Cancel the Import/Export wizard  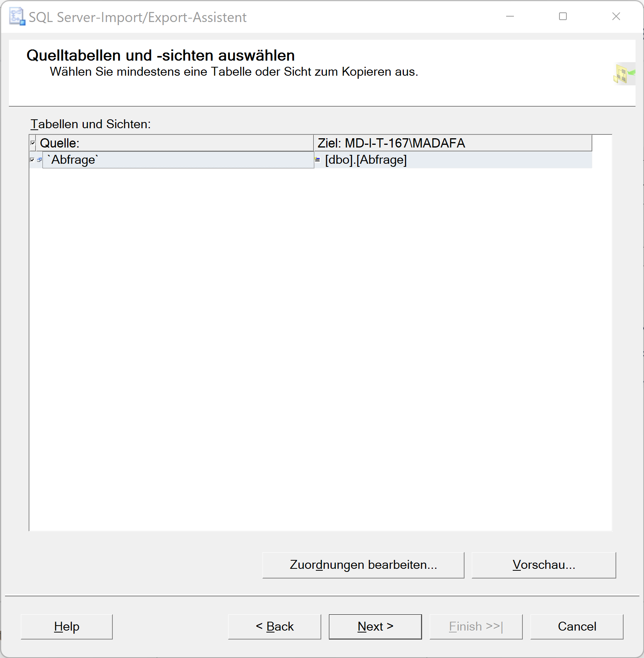577,627
